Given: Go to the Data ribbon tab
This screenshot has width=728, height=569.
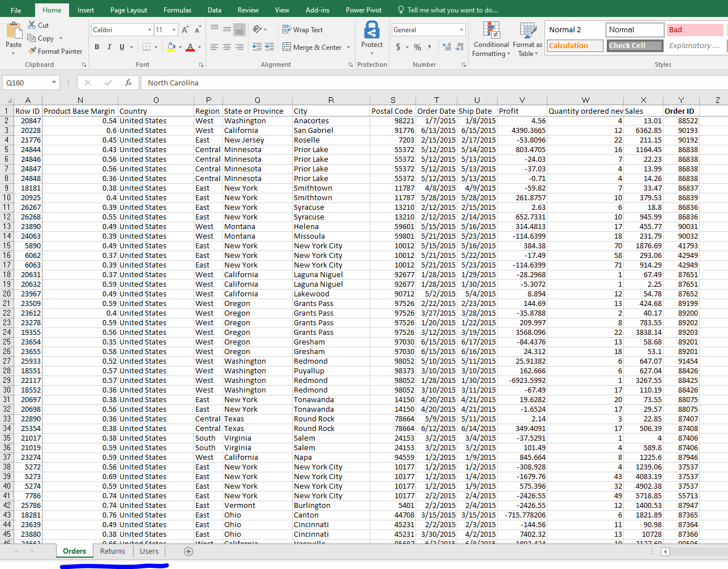Looking at the screenshot, I should [x=215, y=10].
